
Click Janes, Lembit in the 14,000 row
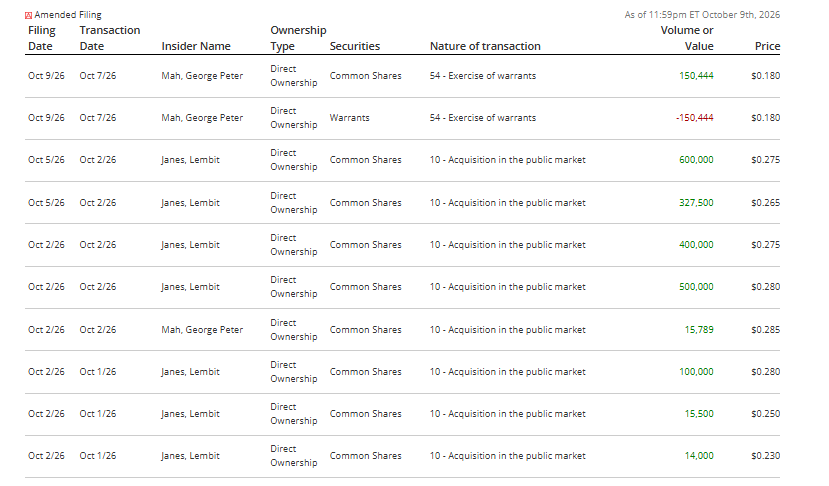tap(190, 455)
